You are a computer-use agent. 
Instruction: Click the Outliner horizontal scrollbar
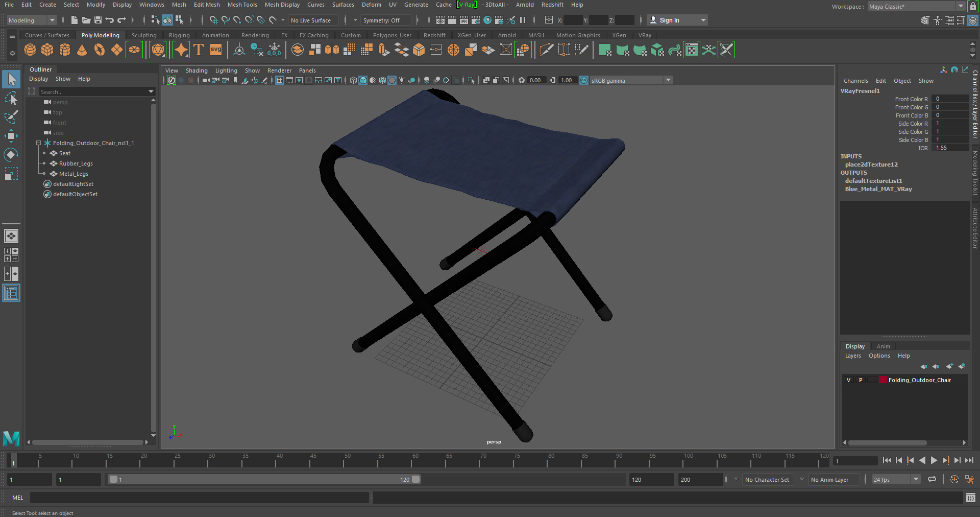(87, 442)
